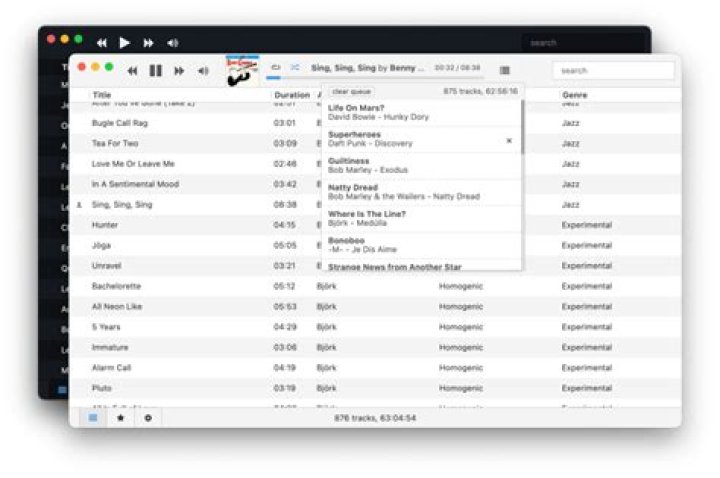Image resolution: width=720 pixels, height=478 pixels.
Task: Sort tracks by the Genre column
Action: click(x=574, y=95)
